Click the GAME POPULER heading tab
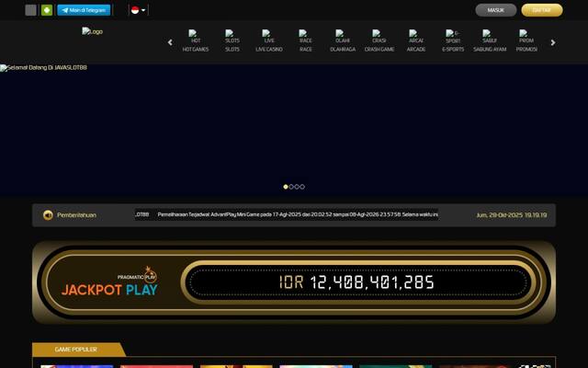 pos(76,350)
